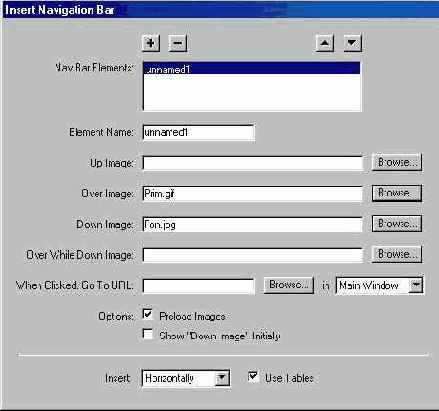The image size is (439, 411).
Task: Add a new nav bar element with plus icon
Action: click(151, 43)
